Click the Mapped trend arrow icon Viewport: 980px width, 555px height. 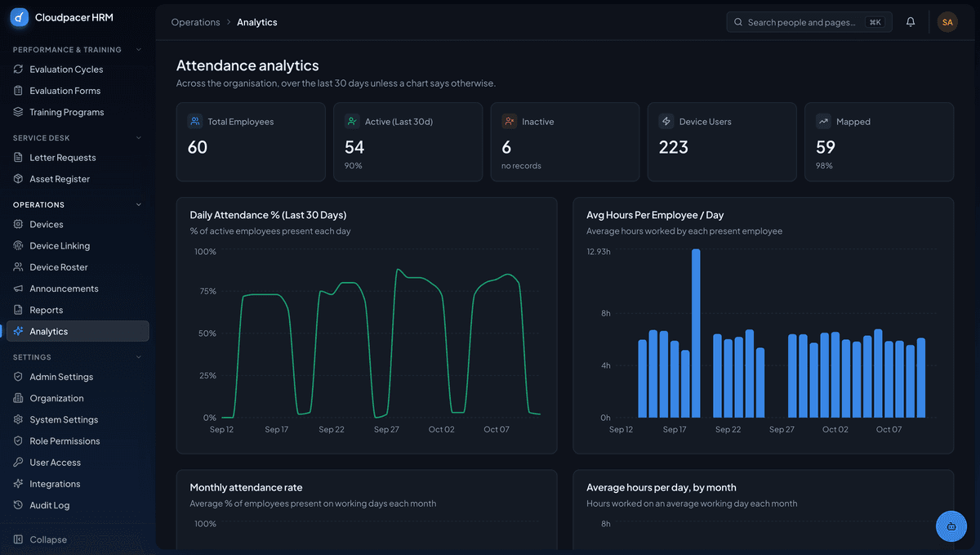[823, 121]
